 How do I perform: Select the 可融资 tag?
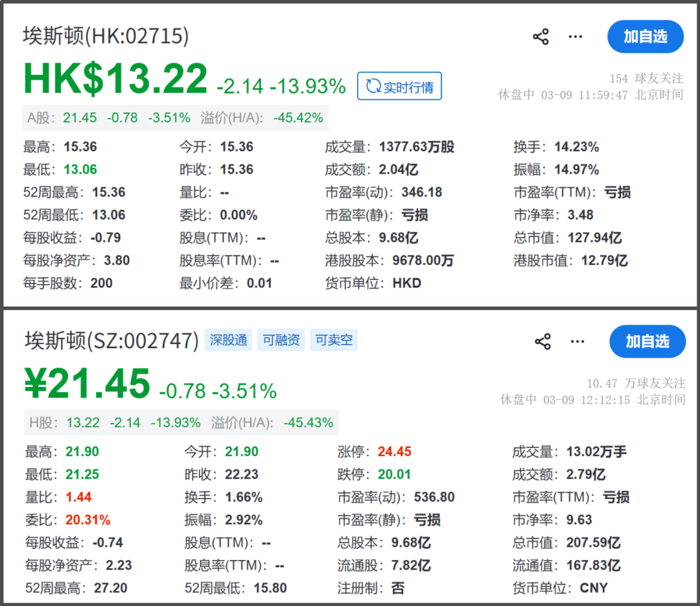coord(281,340)
